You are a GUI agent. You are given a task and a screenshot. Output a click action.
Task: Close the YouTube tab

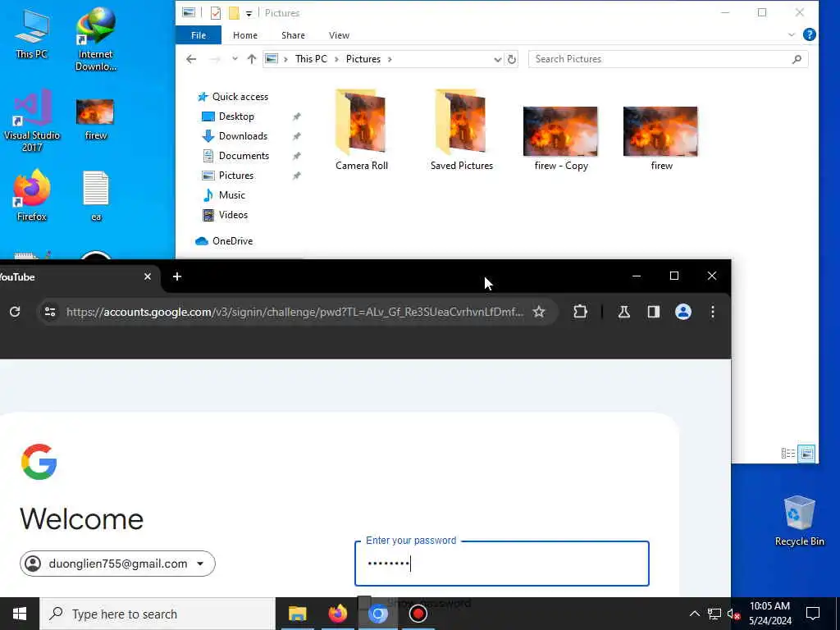coord(148,276)
